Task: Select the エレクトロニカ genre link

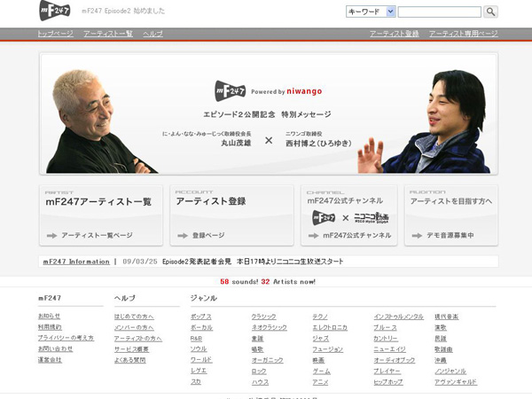Action: coord(330,327)
